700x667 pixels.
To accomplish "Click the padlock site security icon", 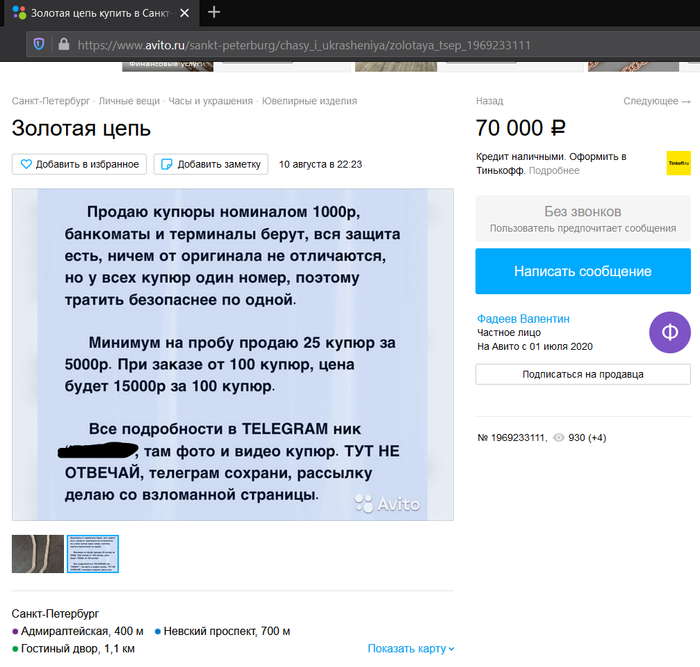I will point(64,44).
